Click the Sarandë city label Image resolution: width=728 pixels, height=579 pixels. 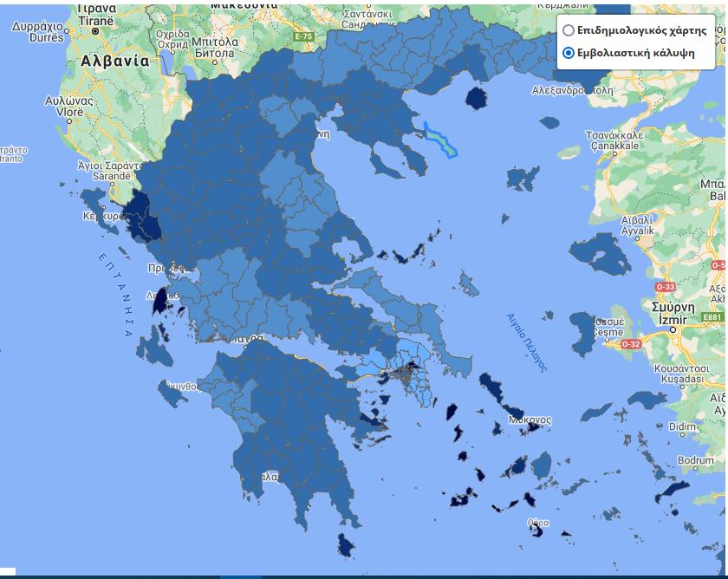click(112, 176)
